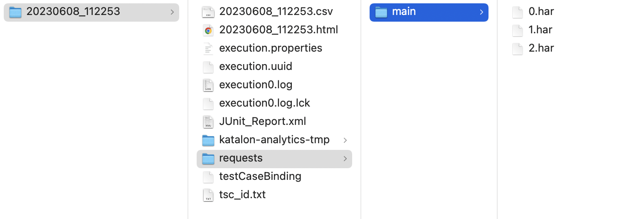Select the 1.har file
This screenshot has width=644, height=219.
pyautogui.click(x=540, y=30)
